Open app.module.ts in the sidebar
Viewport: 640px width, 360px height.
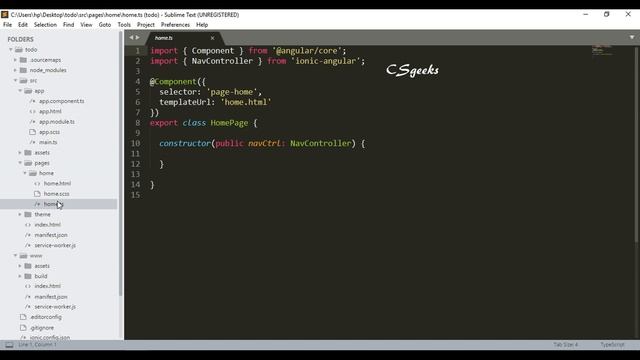57,122
